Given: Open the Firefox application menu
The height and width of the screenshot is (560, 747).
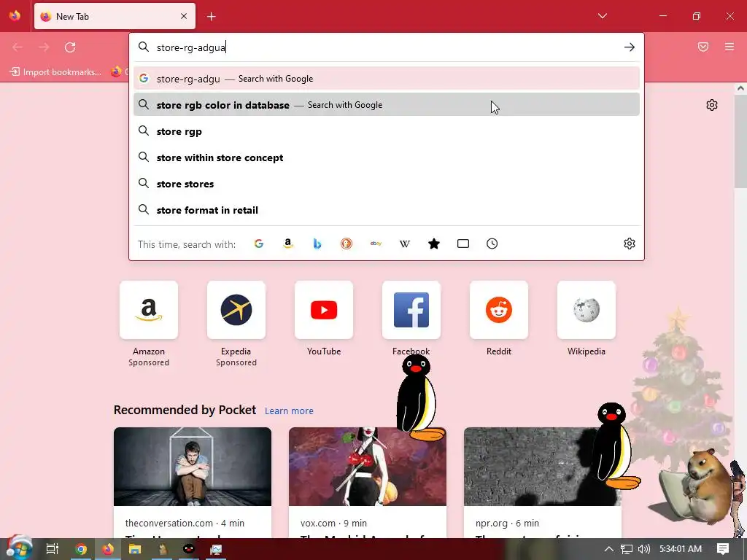Looking at the screenshot, I should click(729, 47).
